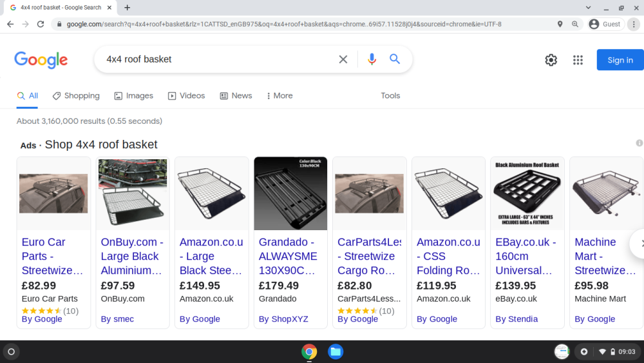Switch to the Images tab
Screen dimensions: 644x363
point(133,96)
